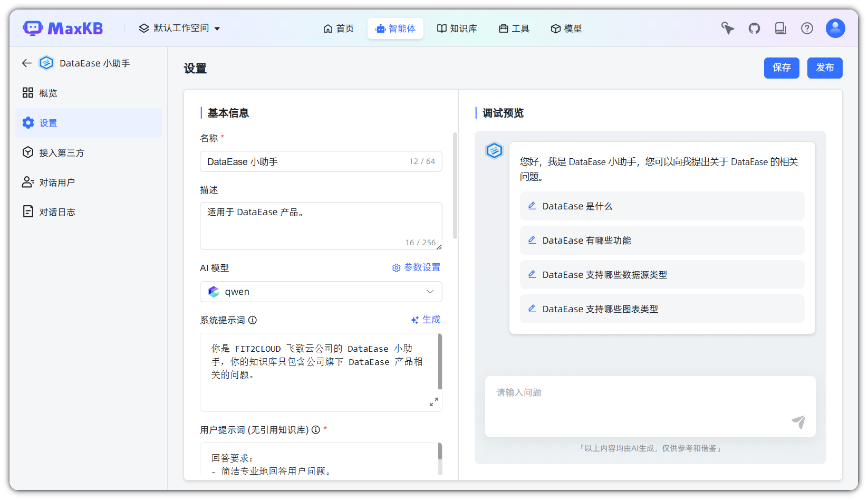Open the GitHub icon link

[x=754, y=28]
